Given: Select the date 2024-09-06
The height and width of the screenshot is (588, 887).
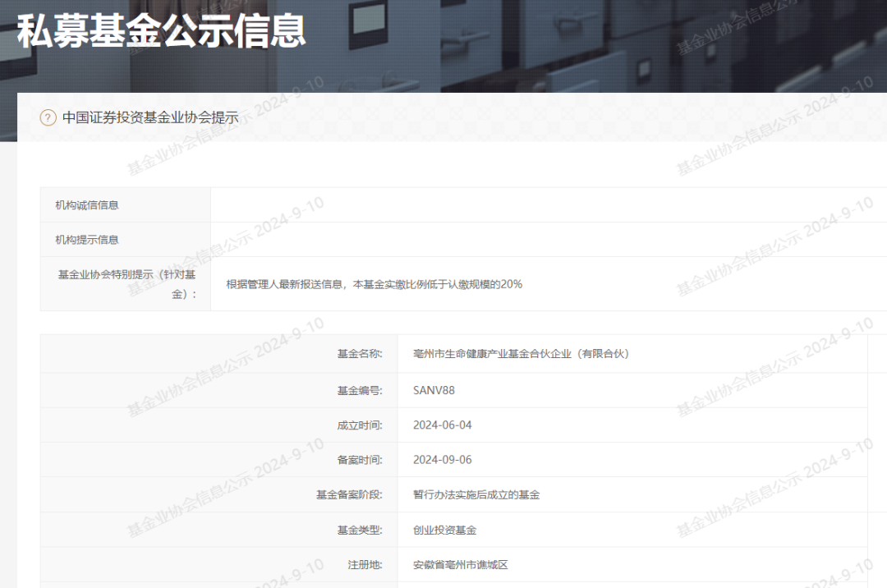Looking at the screenshot, I should [443, 460].
